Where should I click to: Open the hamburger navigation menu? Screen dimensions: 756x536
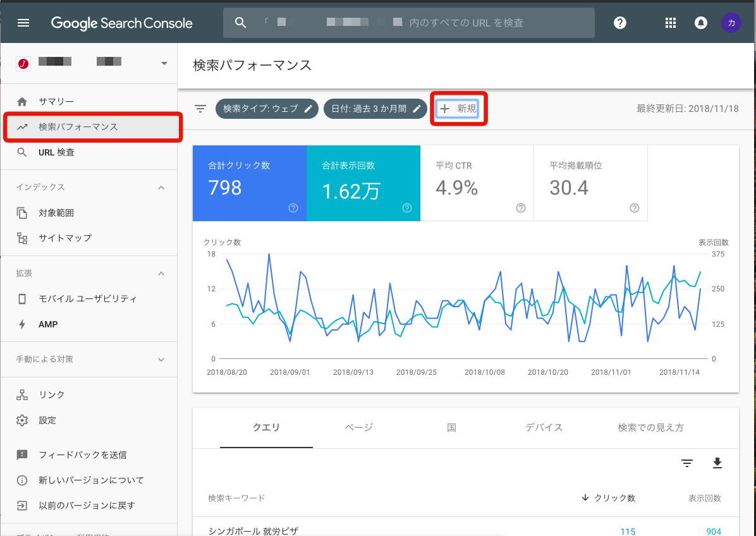coord(23,23)
